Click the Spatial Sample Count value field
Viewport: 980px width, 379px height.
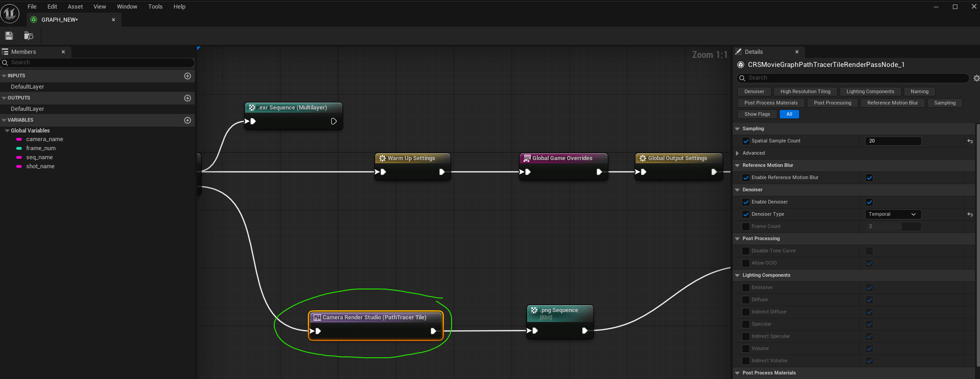[893, 141]
